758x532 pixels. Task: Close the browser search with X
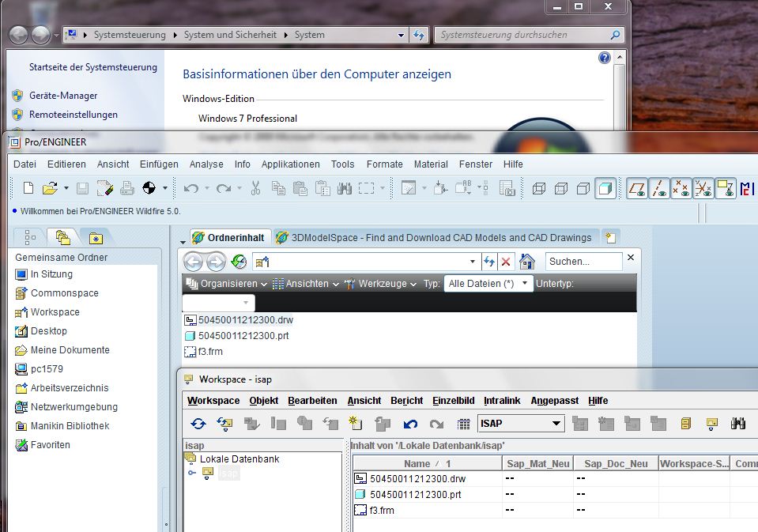point(631,257)
